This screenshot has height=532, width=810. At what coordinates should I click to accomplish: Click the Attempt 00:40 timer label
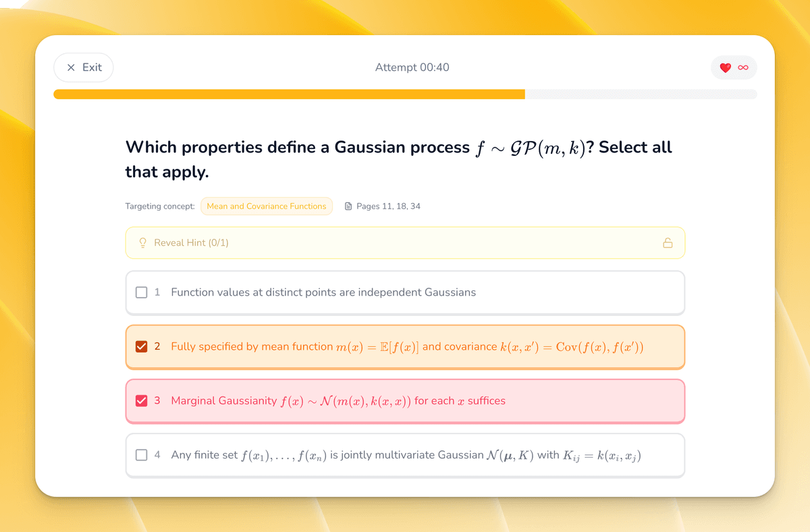412,68
